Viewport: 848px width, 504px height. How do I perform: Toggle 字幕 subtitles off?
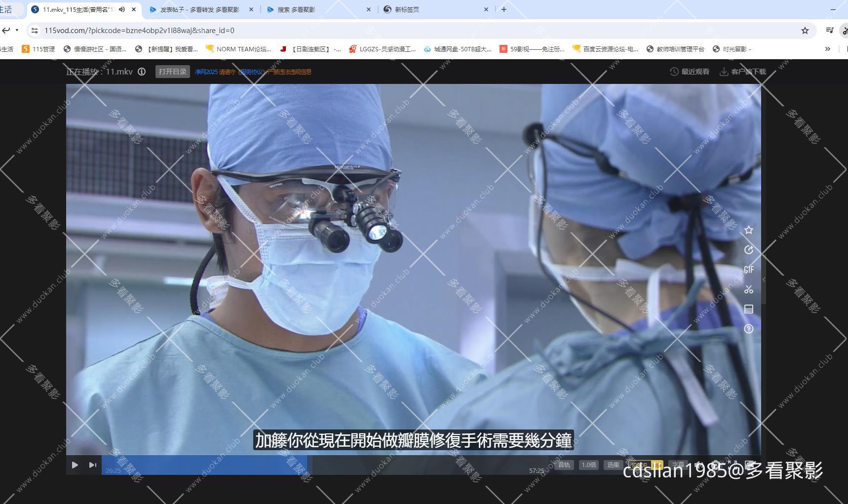pos(679,465)
